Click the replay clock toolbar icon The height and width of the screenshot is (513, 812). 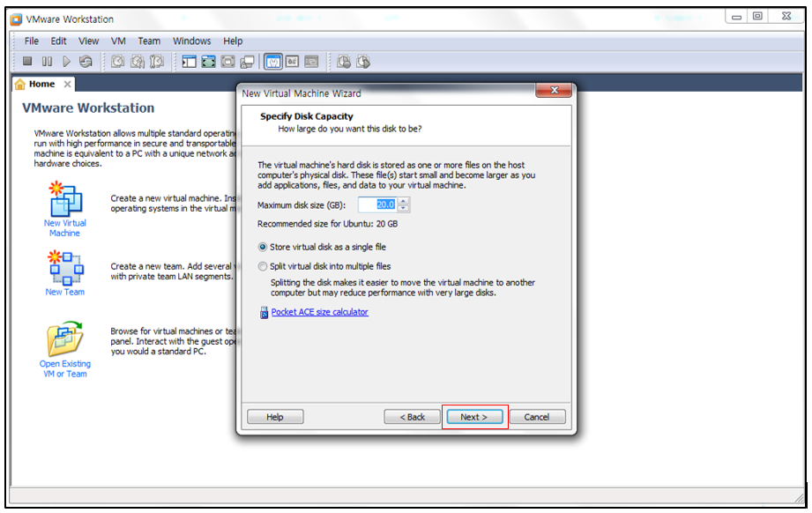pos(363,62)
